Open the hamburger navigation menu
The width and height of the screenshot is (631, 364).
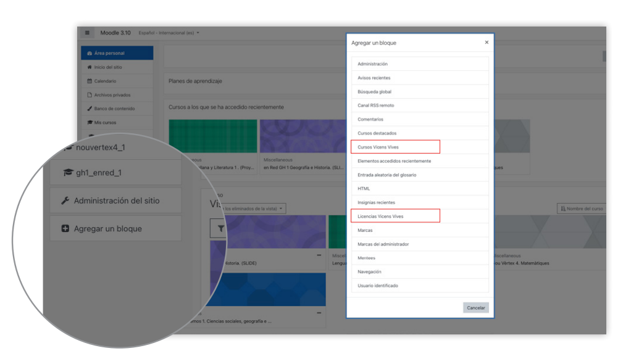(87, 33)
